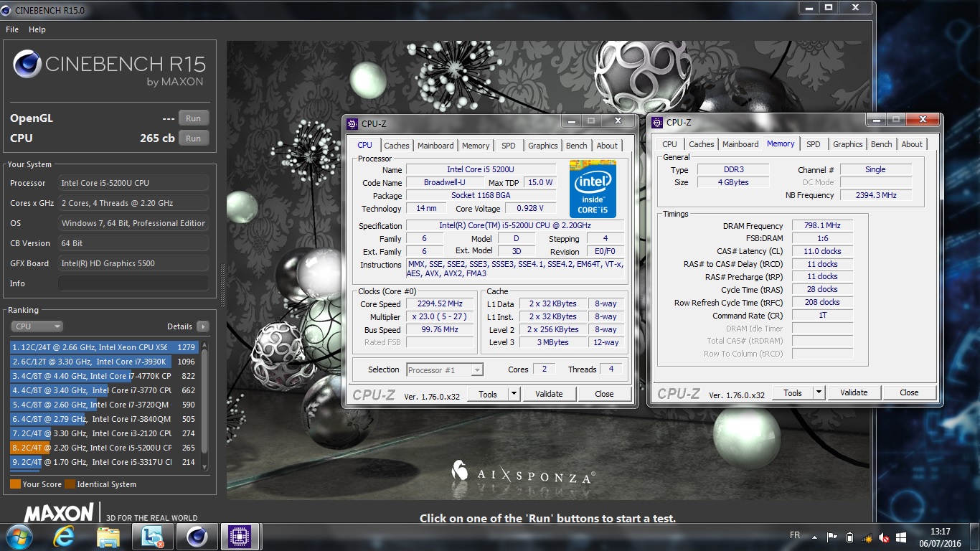The height and width of the screenshot is (551, 980).
Task: Run the OpenGL benchmark
Action: 194,118
